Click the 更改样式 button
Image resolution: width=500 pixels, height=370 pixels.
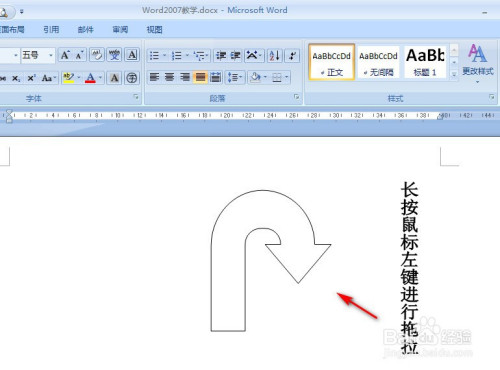click(478, 63)
